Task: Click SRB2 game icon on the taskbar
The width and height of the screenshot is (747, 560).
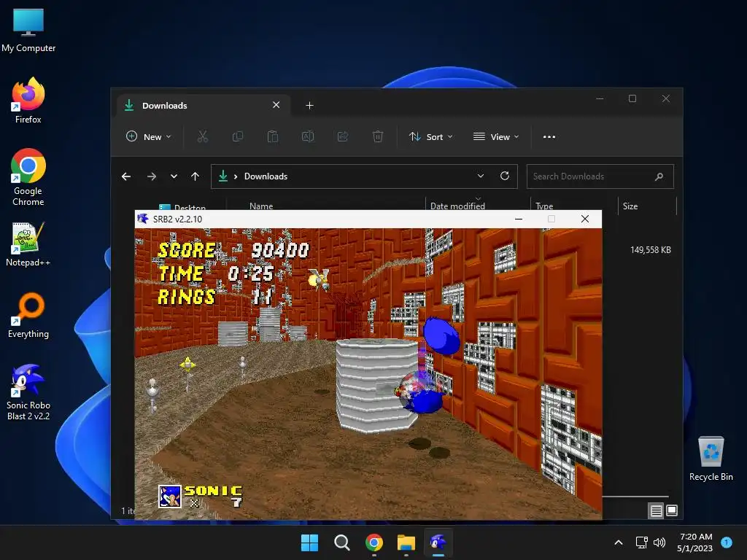Action: 438,542
